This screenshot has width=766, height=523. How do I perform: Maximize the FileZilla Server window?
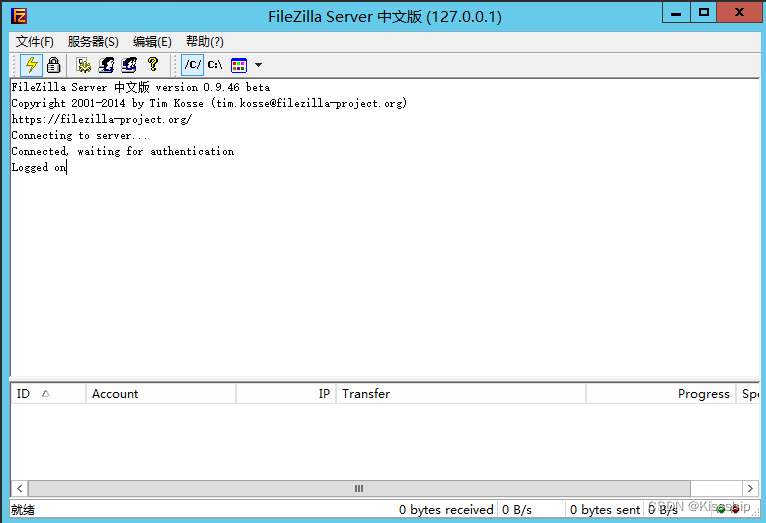click(x=703, y=13)
